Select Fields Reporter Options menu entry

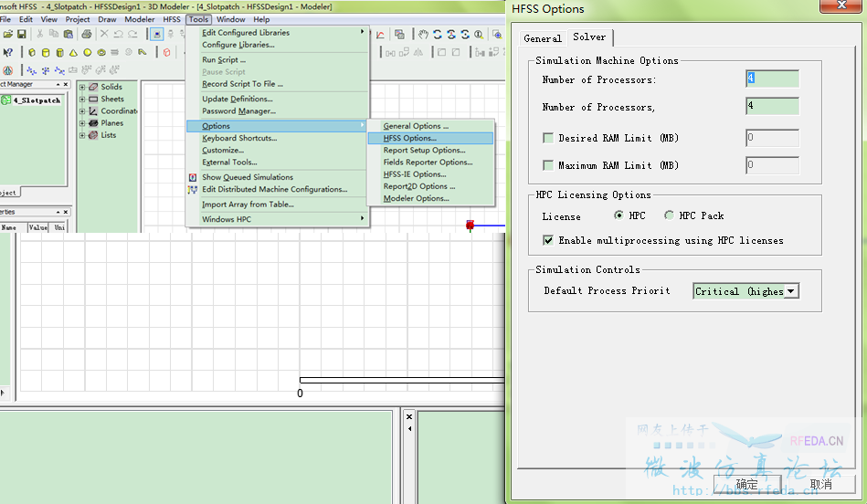click(430, 163)
